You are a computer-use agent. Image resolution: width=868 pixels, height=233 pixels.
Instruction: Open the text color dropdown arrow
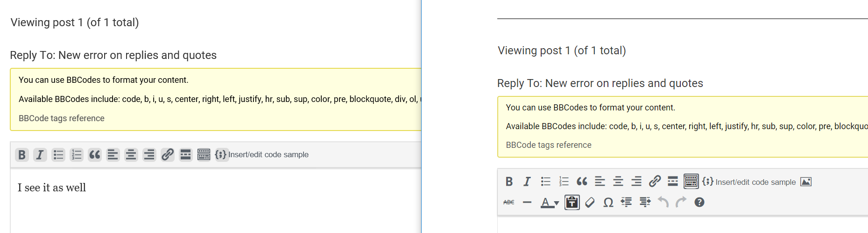click(x=557, y=203)
